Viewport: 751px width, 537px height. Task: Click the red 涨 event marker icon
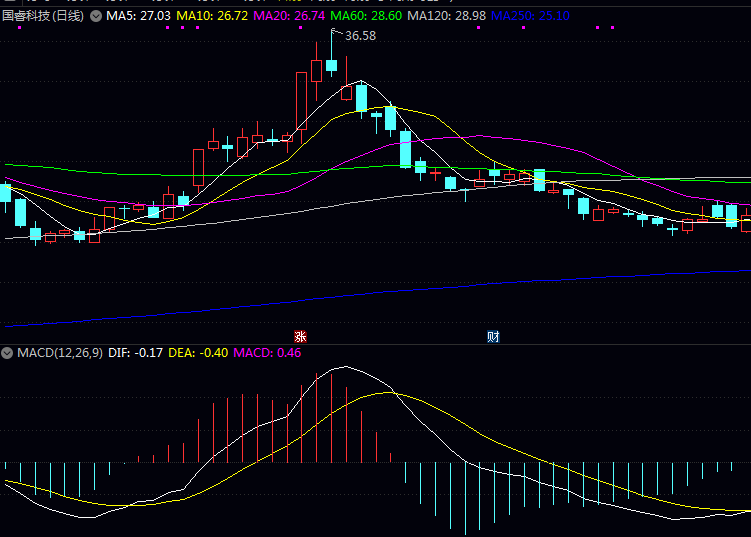click(x=298, y=336)
